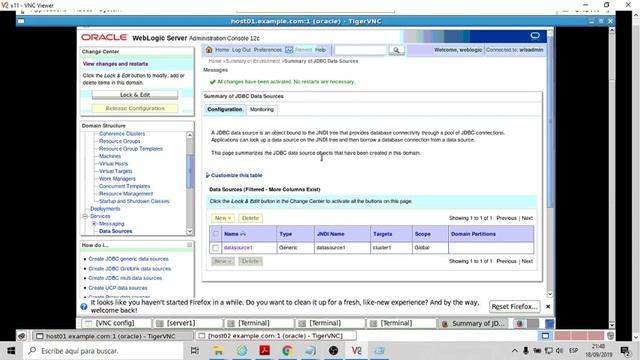Click Summary of Environment breadcrumb
Screen dimensions: 640x360
pyautogui.click(x=253, y=61)
